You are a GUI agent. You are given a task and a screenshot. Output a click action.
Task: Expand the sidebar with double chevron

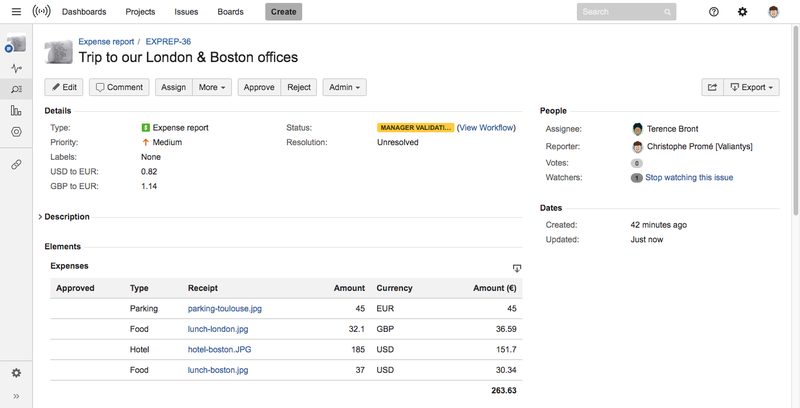tap(16, 397)
